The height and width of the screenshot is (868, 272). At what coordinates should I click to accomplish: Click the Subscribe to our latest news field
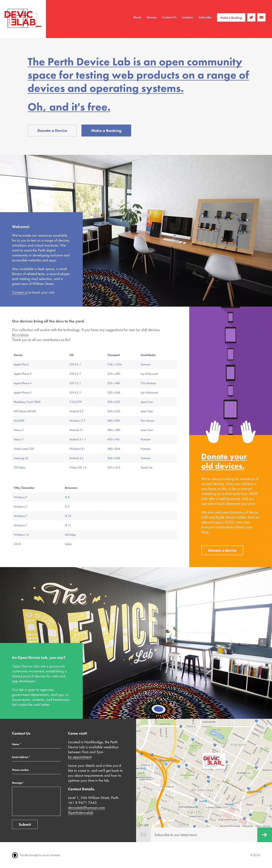[x=204, y=835]
